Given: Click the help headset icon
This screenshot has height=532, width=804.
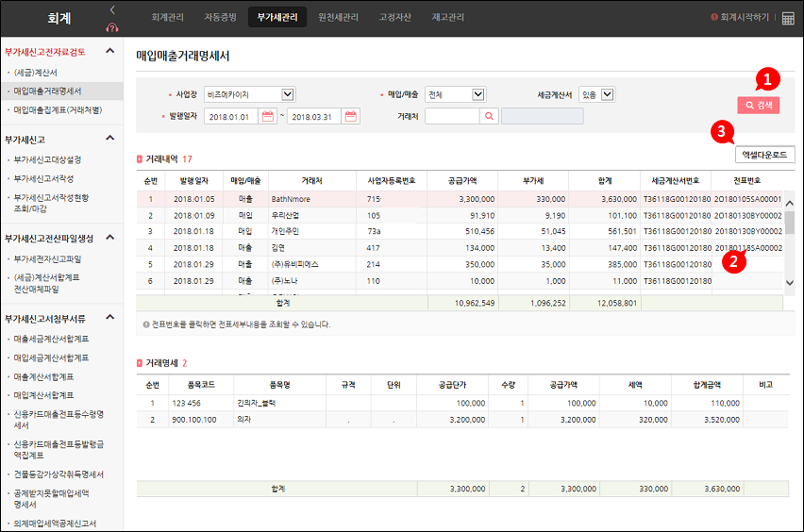Looking at the screenshot, I should 111,27.
